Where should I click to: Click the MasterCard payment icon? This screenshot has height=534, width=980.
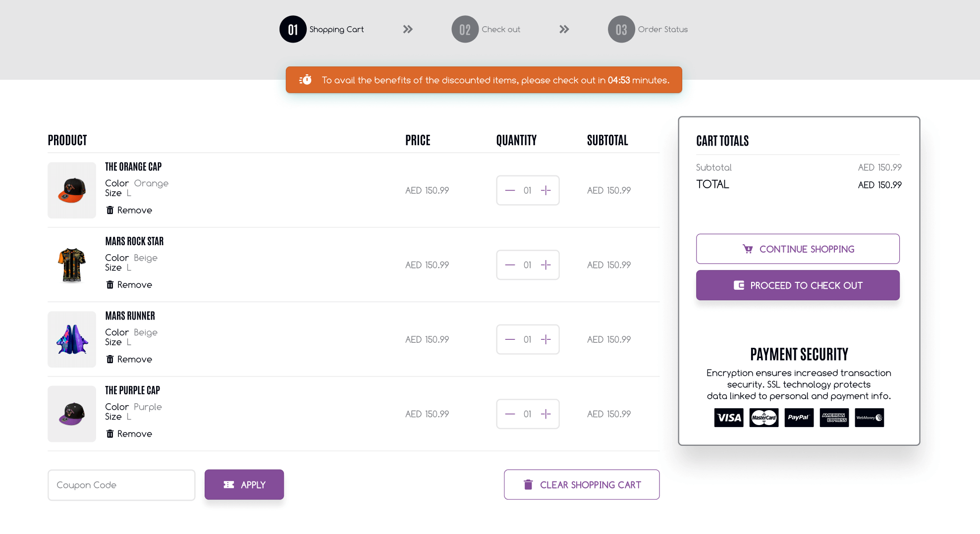[x=763, y=418]
